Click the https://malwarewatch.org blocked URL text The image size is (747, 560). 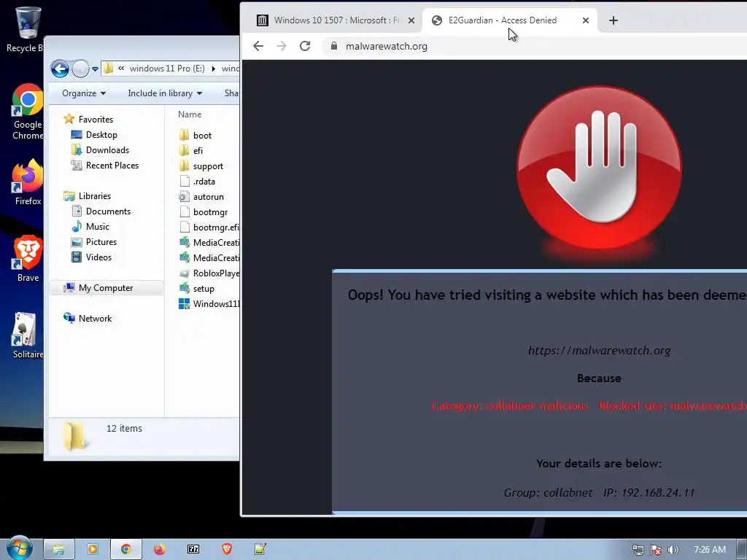pos(599,351)
